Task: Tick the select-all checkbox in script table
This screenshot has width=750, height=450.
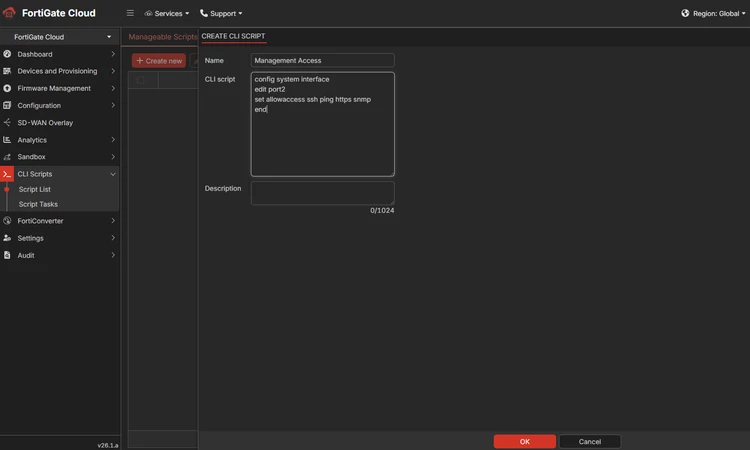Action: [x=141, y=80]
